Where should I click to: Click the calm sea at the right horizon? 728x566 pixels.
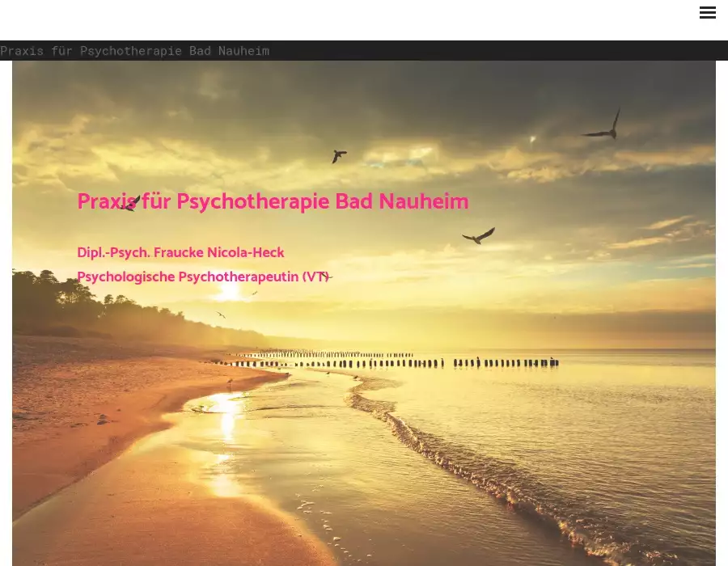[647, 364]
